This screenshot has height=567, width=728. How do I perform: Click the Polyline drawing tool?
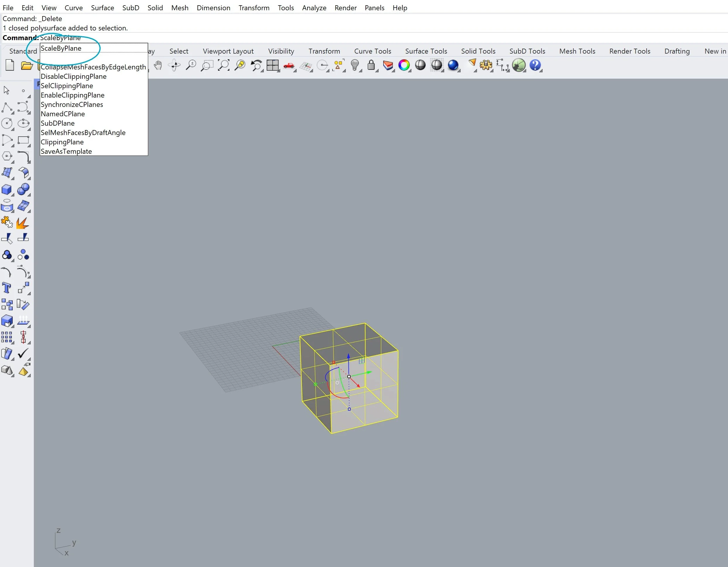click(x=7, y=107)
